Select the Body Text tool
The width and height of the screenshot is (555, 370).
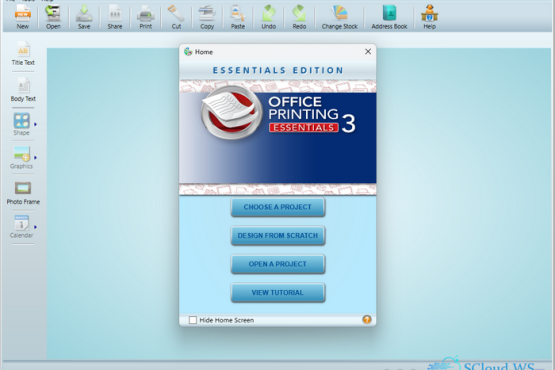pos(23,90)
